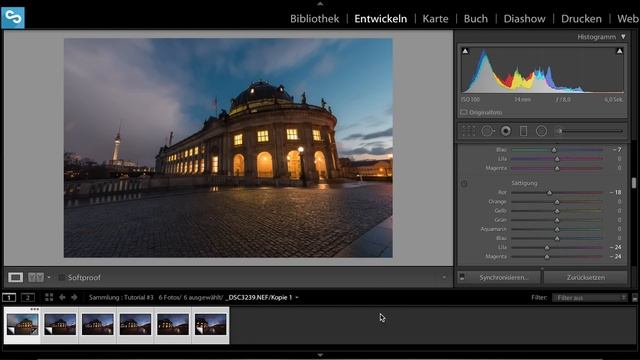Select the crop overlay tool
Viewport: 640px width, 360px height.
pyautogui.click(x=469, y=131)
